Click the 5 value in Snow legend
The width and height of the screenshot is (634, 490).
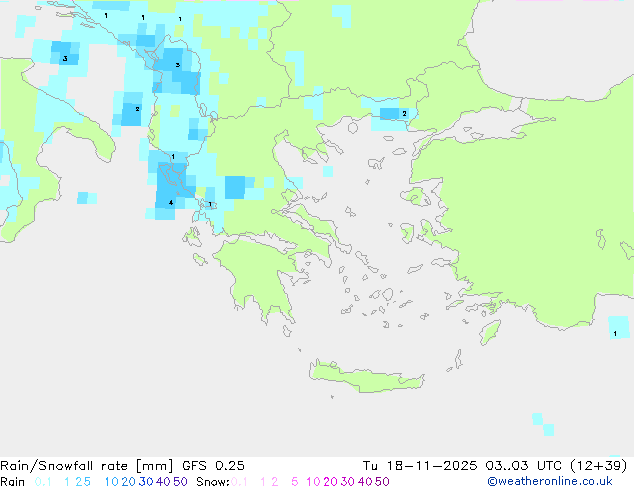[295, 482]
